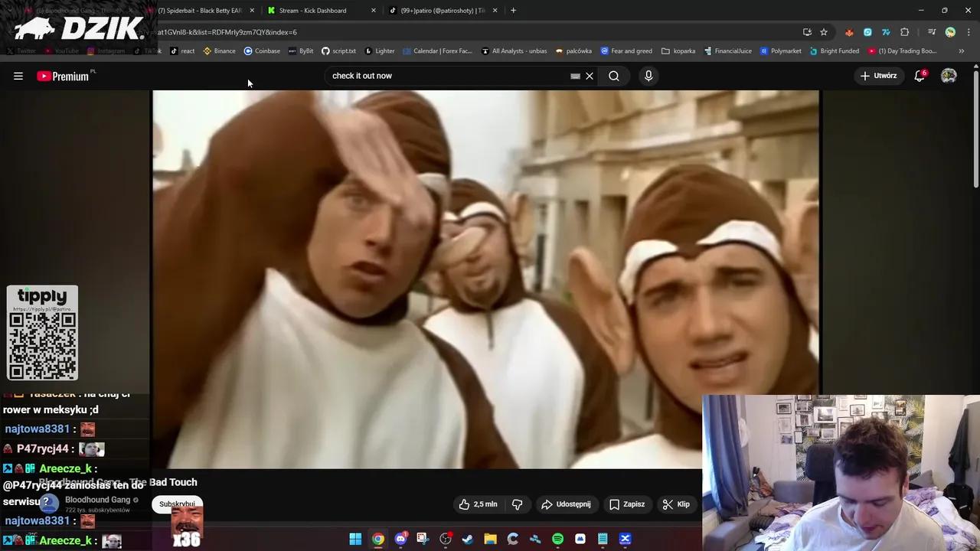
Task: Open the media controls toolbar icon
Action: (932, 32)
